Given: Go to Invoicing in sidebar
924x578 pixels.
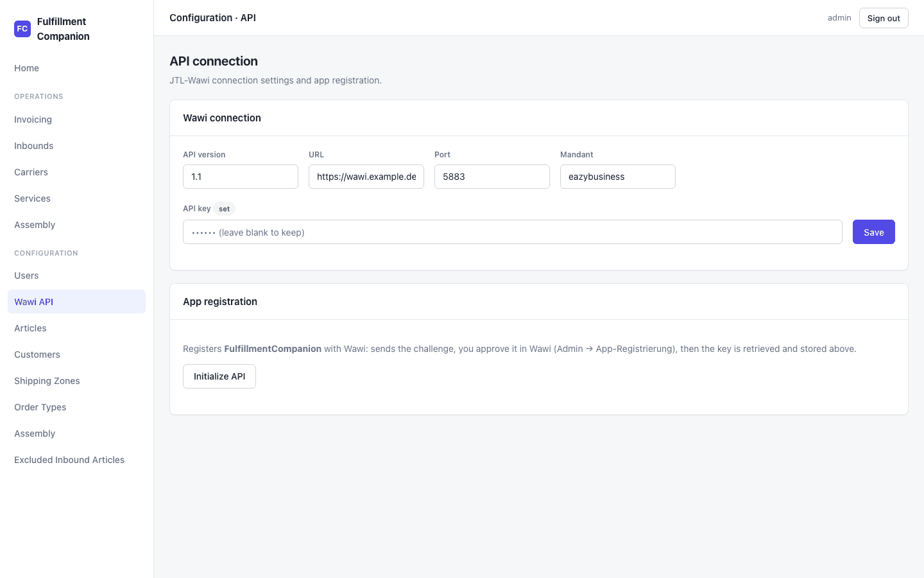Looking at the screenshot, I should point(76,119).
